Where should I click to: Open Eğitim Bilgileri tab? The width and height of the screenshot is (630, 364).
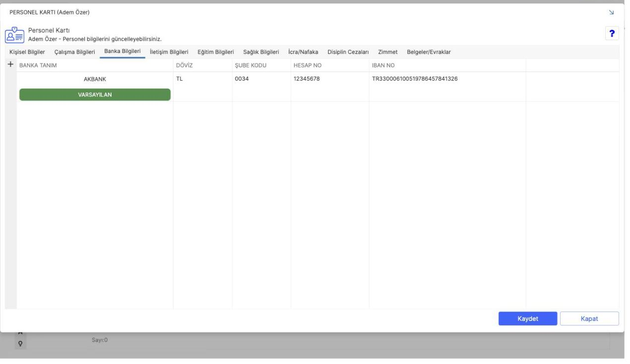(216, 52)
